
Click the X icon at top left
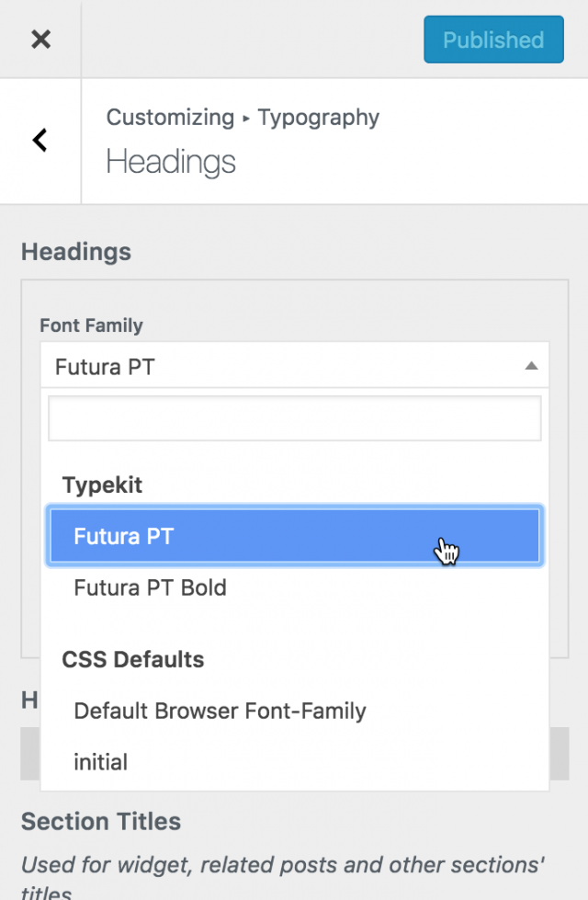coord(40,40)
